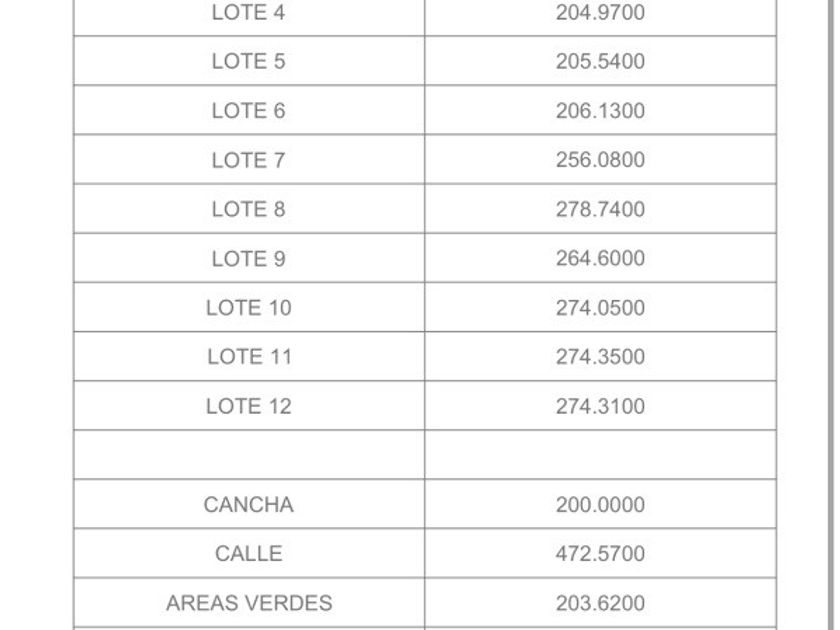This screenshot has width=840, height=630.
Task: Select the 278.7400 cell
Action: click(x=600, y=209)
